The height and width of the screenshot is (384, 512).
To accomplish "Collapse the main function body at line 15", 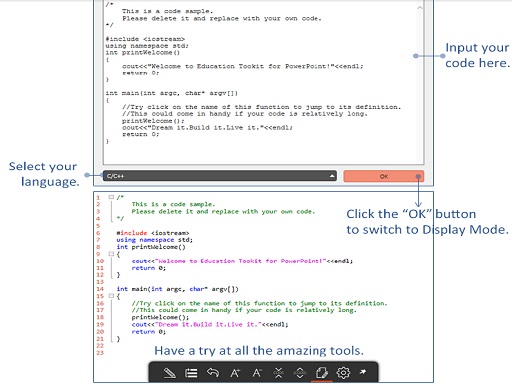I will click(111, 296).
